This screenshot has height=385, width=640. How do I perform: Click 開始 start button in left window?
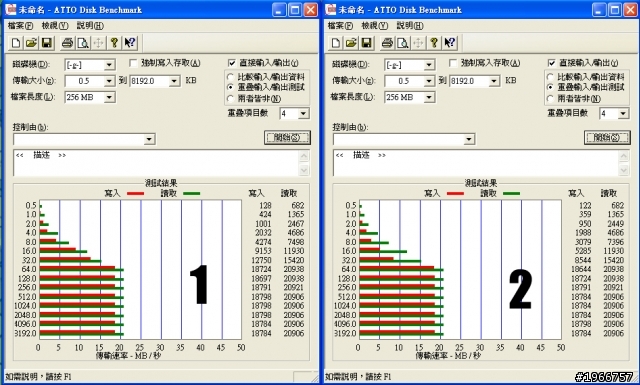click(287, 138)
